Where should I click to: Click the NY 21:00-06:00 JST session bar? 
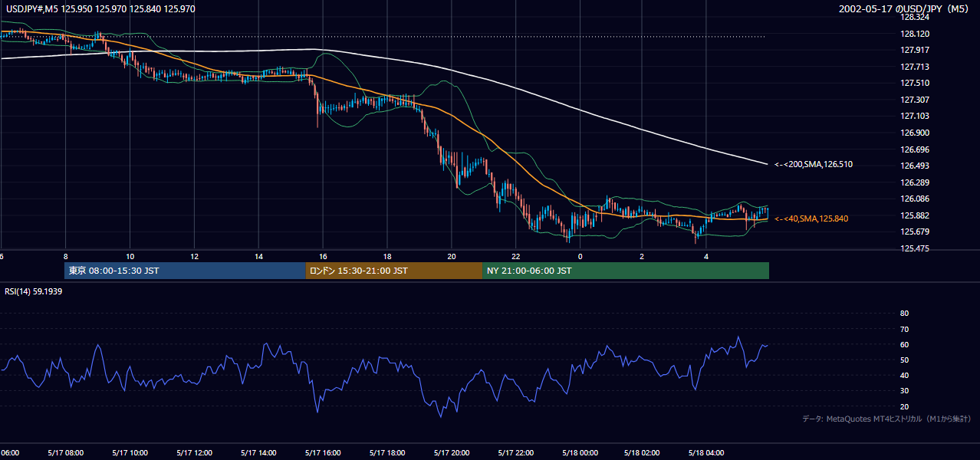click(x=626, y=271)
